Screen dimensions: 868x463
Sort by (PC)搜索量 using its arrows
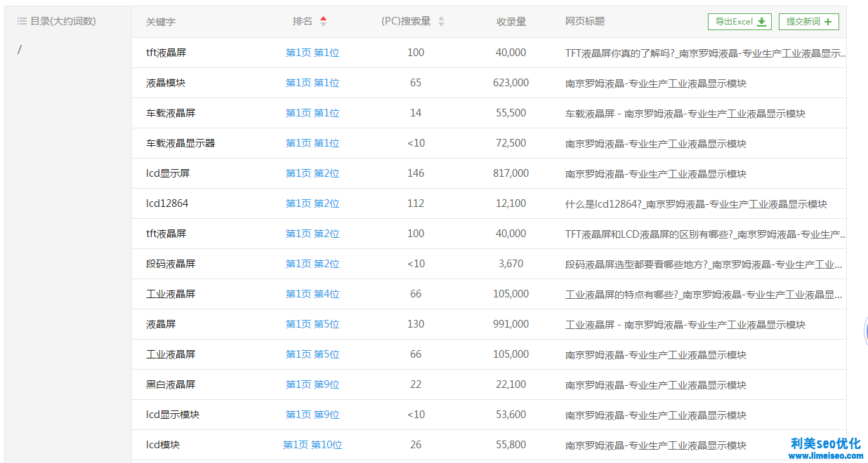click(441, 22)
